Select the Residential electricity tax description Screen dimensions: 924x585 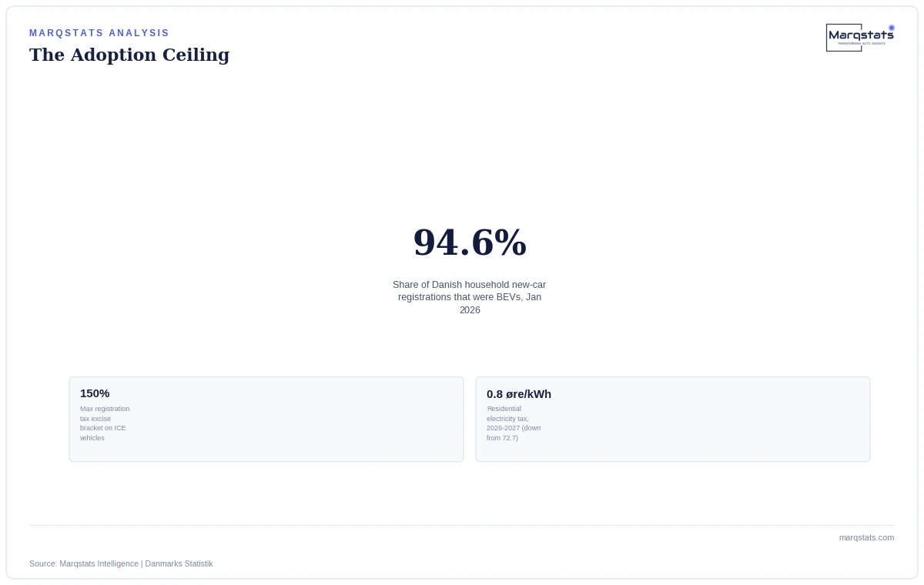point(514,423)
